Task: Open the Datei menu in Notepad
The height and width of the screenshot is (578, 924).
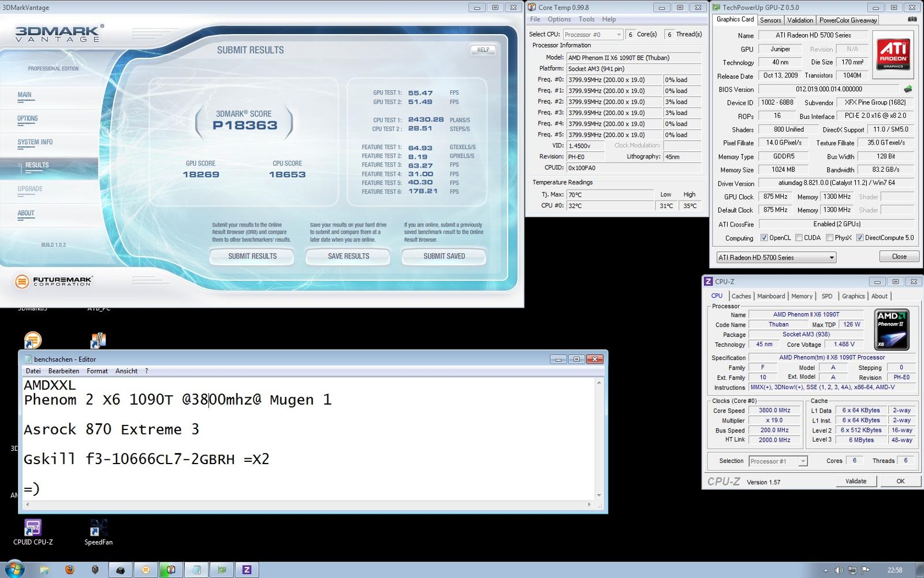Action: 33,371
